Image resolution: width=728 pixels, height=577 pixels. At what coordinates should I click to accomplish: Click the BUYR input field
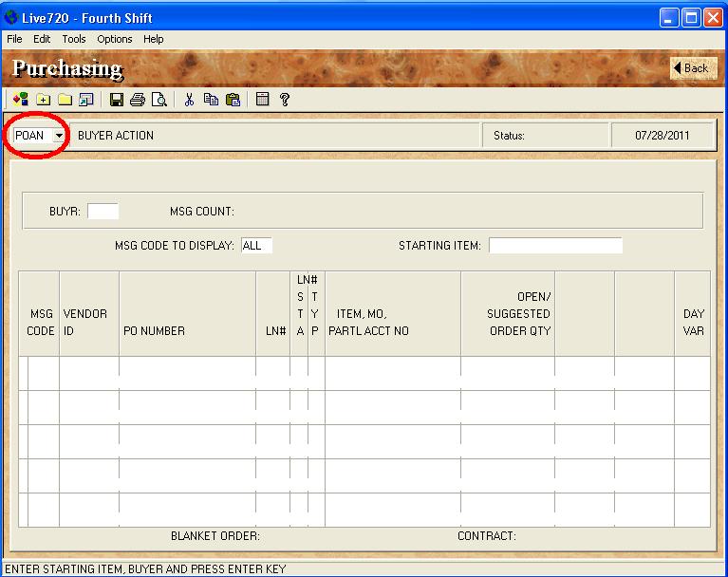103,212
